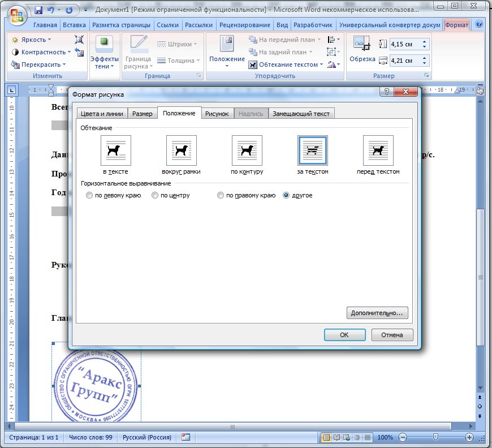This screenshot has width=492, height=448.
Task: Switch to Замещающий текст tab
Action: [x=301, y=114]
